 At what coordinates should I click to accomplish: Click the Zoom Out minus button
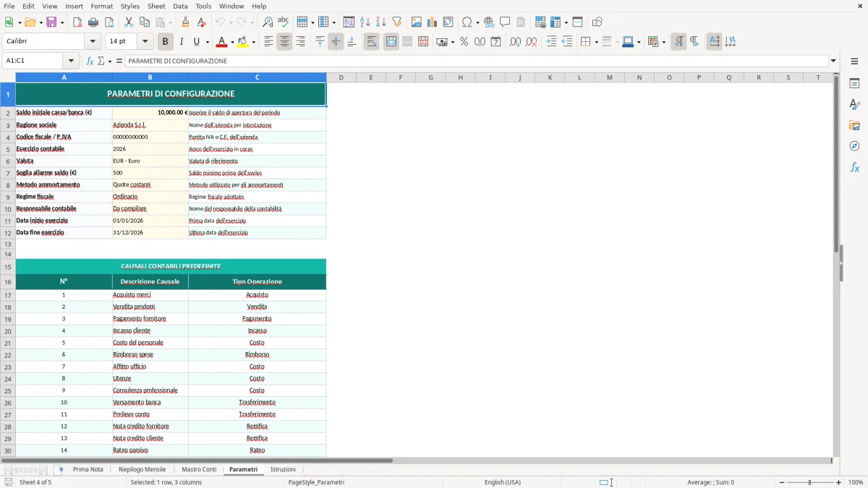pyautogui.click(x=782, y=482)
